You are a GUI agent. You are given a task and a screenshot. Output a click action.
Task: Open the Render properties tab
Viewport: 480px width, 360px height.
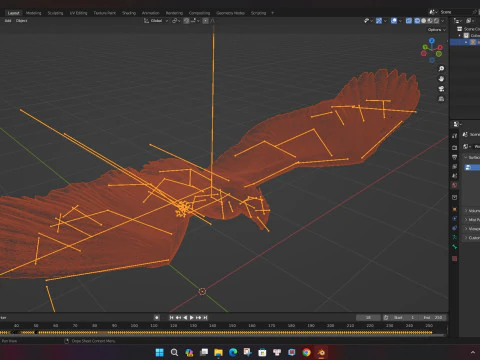point(454,147)
